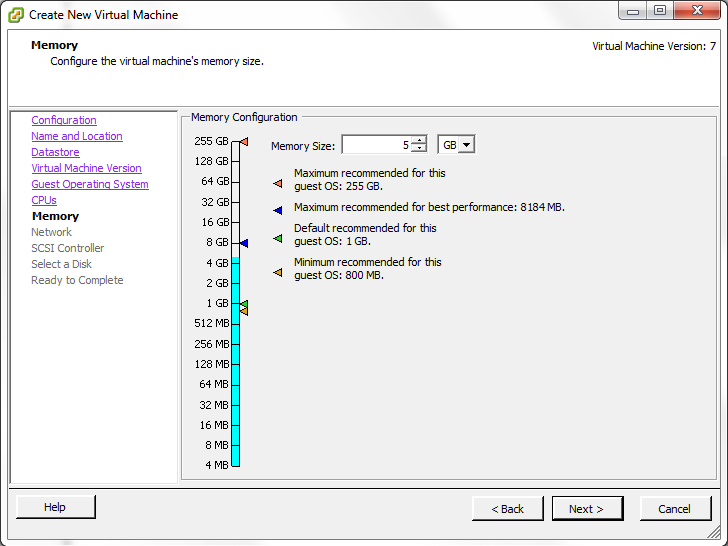Click the Select a Disk step label
This screenshot has height=546, width=728.
click(62, 264)
